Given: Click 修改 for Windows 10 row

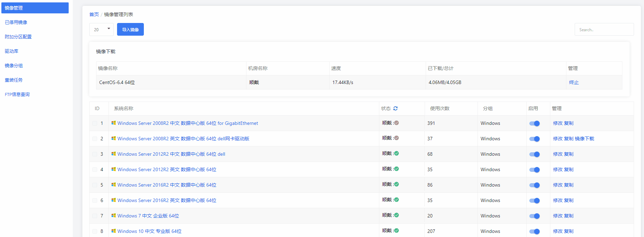Looking at the screenshot, I should [x=558, y=231].
